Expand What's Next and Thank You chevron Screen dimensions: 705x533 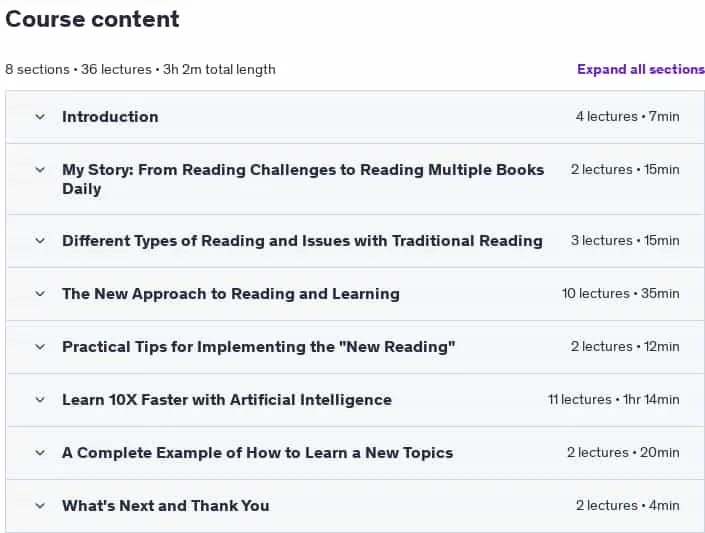click(x=40, y=506)
